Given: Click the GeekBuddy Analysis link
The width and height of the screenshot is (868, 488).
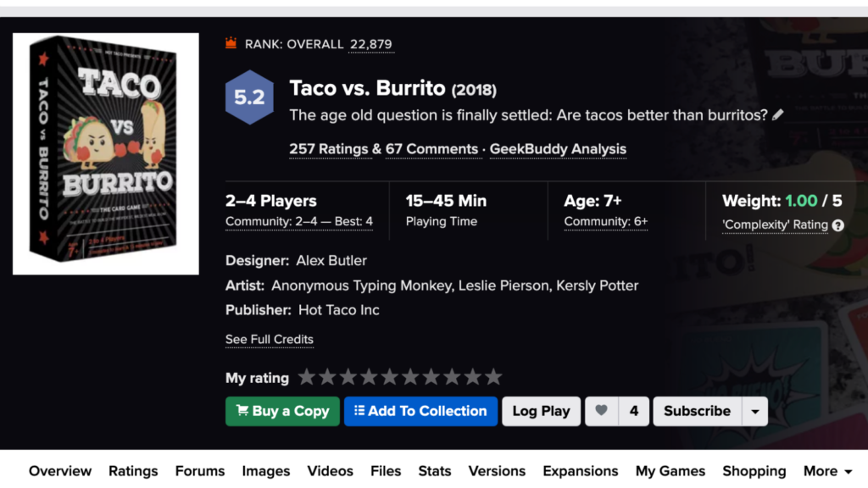Looking at the screenshot, I should pos(558,149).
